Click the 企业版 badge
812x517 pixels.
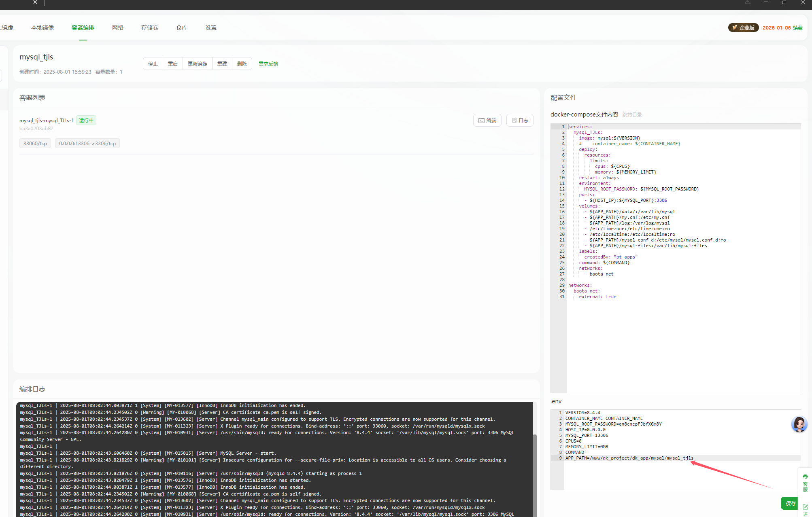coord(743,28)
